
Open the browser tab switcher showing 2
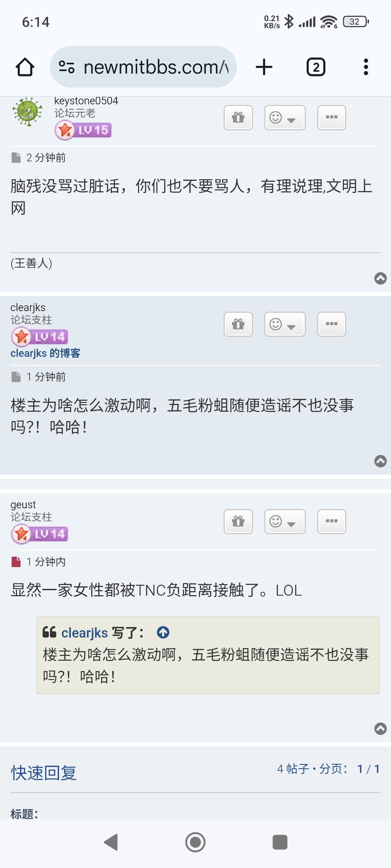(x=316, y=67)
